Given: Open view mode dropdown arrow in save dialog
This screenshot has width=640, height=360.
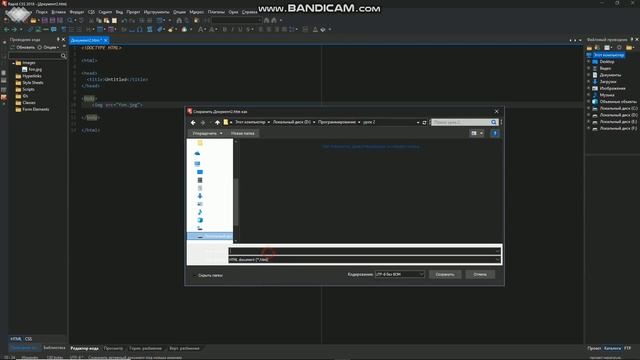Looking at the screenshot, I should 481,133.
